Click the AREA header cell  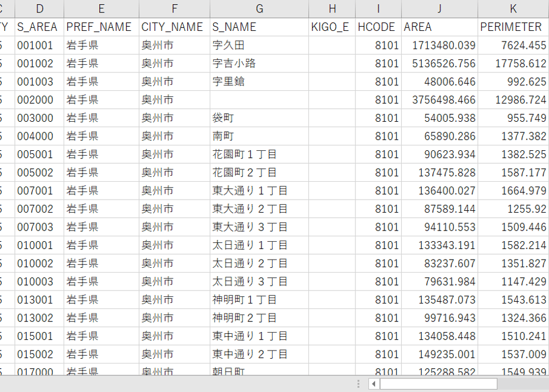[440, 27]
